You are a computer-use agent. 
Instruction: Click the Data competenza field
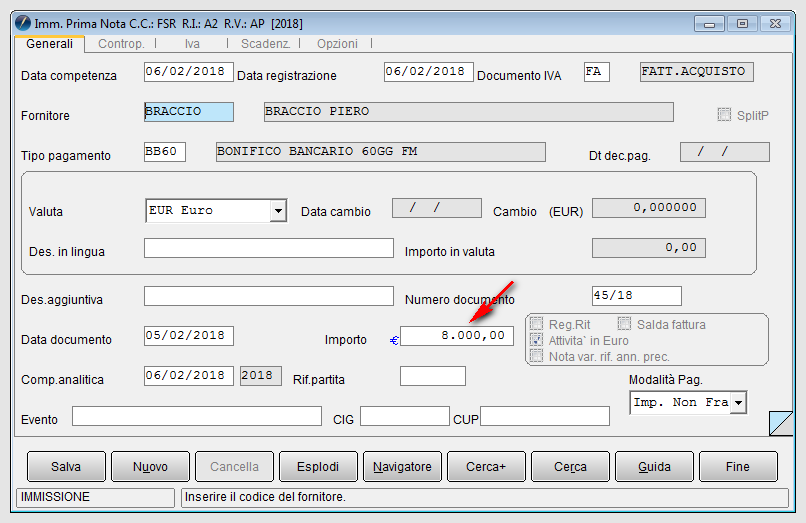click(189, 72)
